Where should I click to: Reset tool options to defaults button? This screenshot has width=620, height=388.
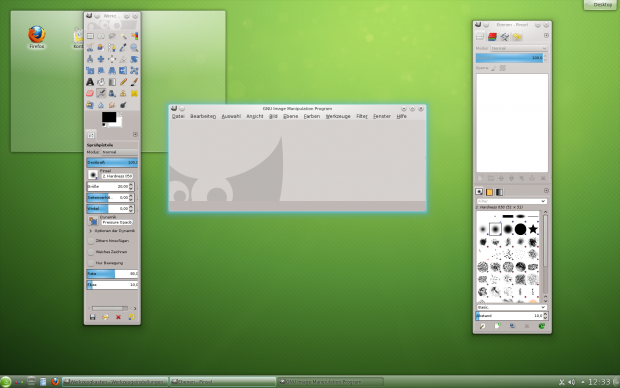coord(131,317)
